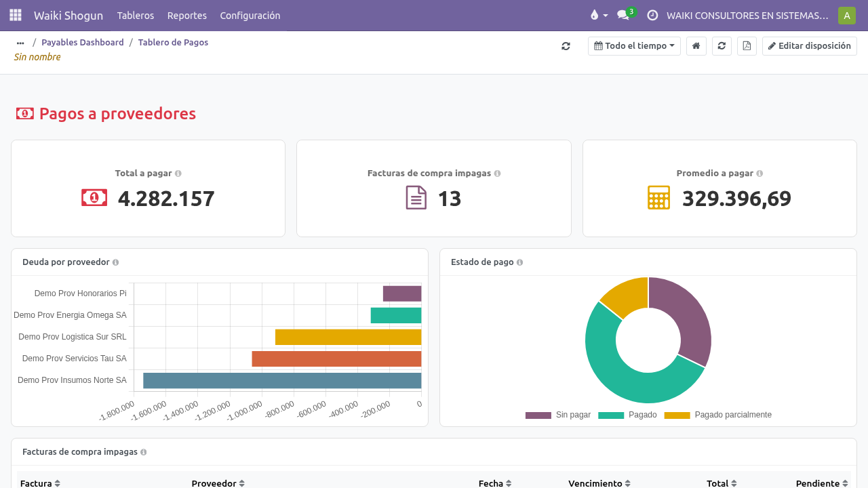Open the Tableros menu

tap(136, 16)
